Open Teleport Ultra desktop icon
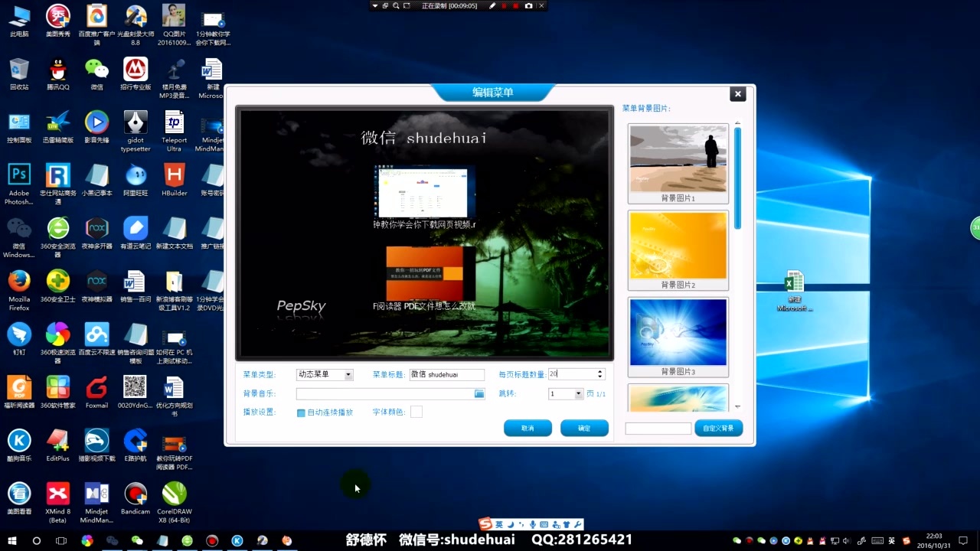This screenshot has height=551, width=980. point(175,131)
